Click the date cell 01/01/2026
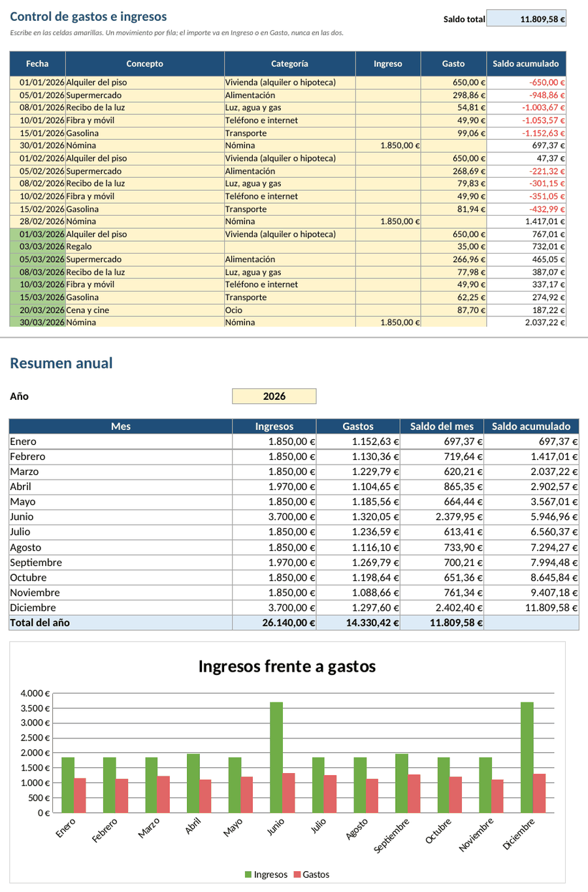This screenshot has width=588, height=892. pos(38,82)
